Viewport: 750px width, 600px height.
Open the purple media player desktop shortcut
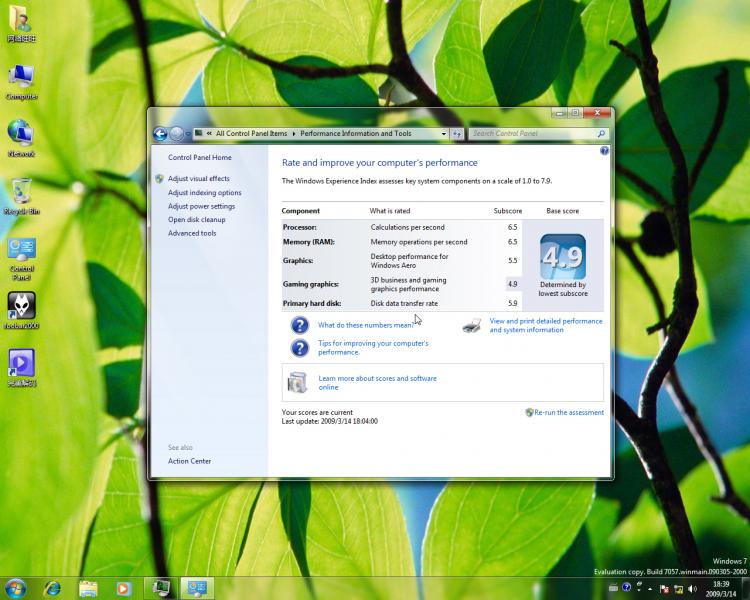tap(21, 368)
